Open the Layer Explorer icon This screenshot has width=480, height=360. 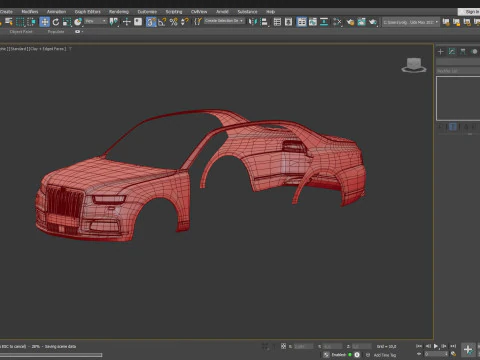pyautogui.click(x=288, y=22)
